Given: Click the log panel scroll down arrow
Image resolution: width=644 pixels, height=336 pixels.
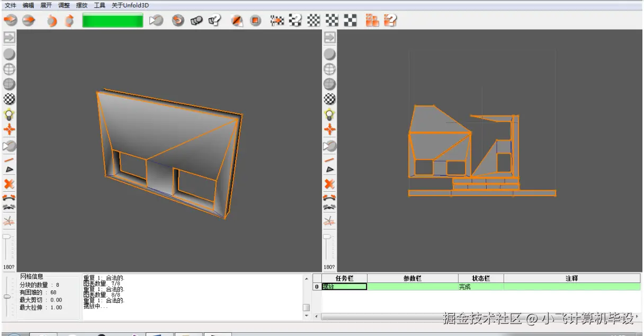Looking at the screenshot, I should click(x=306, y=315).
